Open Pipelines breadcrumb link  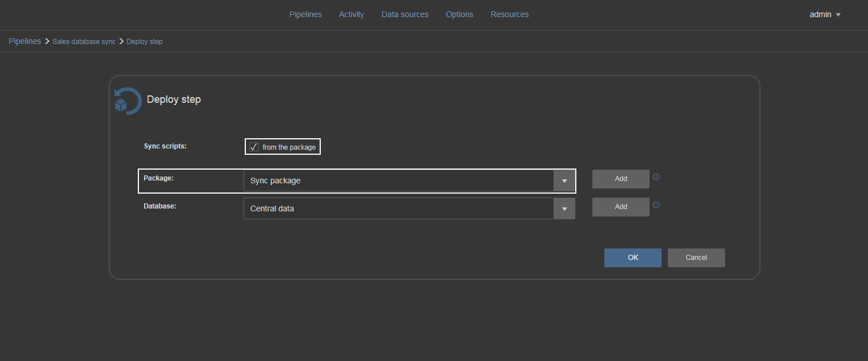click(25, 41)
